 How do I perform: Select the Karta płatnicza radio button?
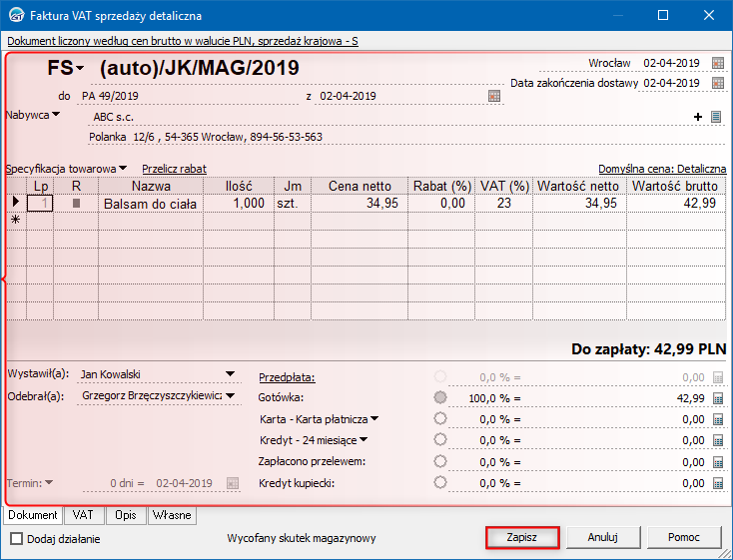click(x=439, y=419)
